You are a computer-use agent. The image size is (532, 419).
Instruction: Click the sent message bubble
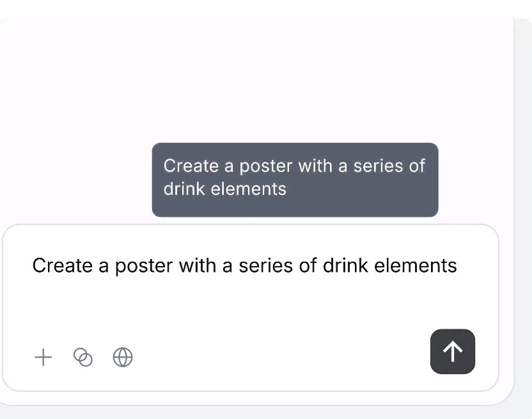(295, 179)
